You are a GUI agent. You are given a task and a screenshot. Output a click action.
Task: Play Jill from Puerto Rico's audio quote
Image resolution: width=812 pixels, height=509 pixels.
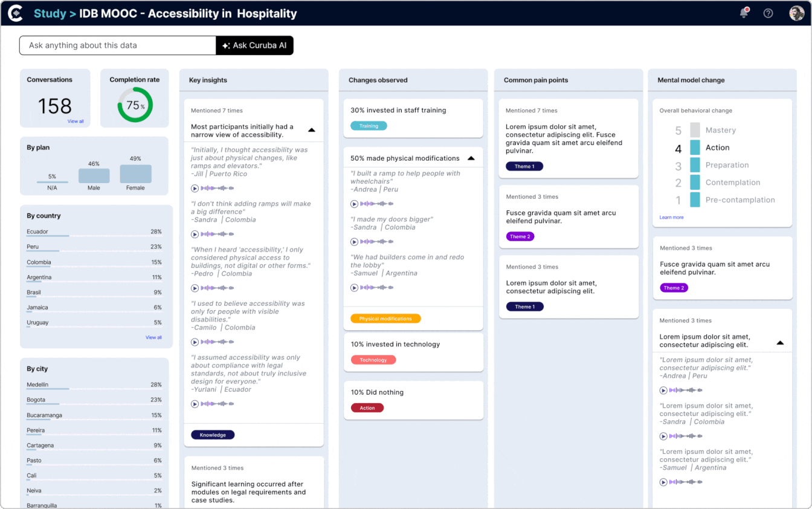pos(195,189)
